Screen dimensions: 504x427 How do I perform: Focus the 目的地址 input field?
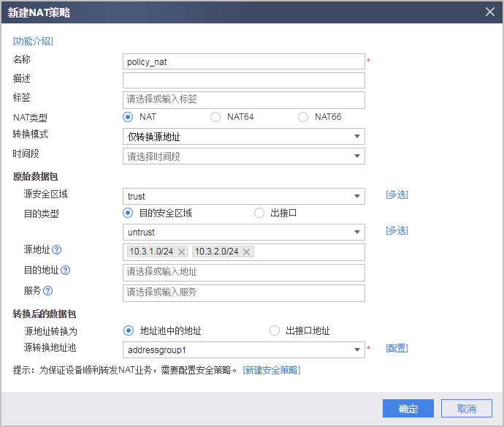244,273
